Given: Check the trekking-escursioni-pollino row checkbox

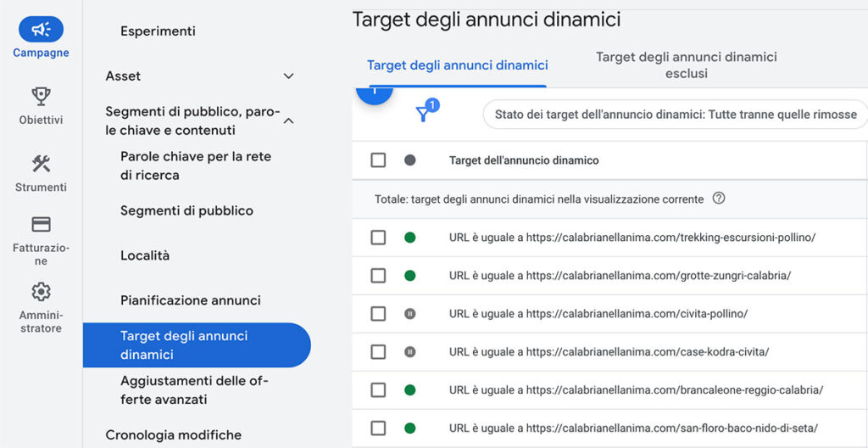Looking at the screenshot, I should (x=378, y=238).
